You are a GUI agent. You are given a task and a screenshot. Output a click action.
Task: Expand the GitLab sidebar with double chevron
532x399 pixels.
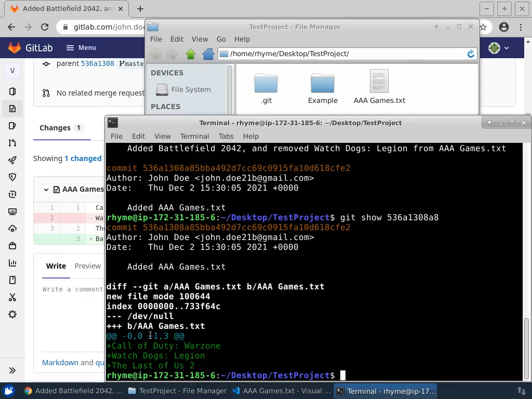[12, 370]
